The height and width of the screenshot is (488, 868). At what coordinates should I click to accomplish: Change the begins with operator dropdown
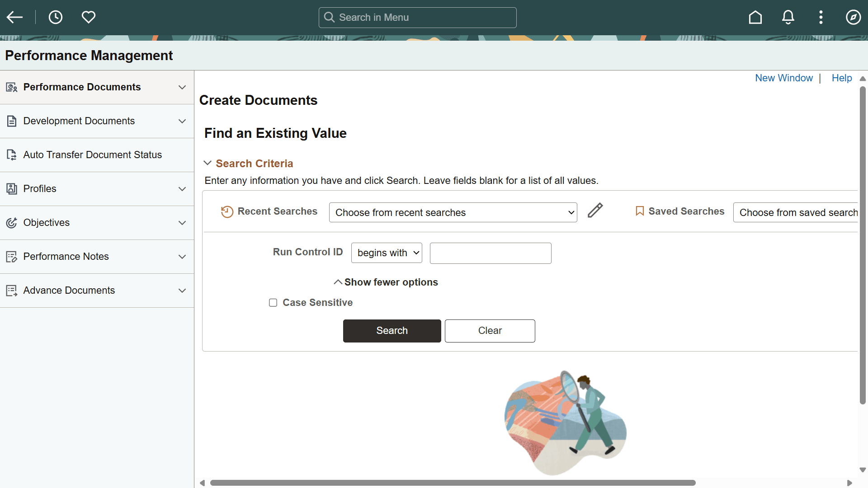click(x=386, y=253)
